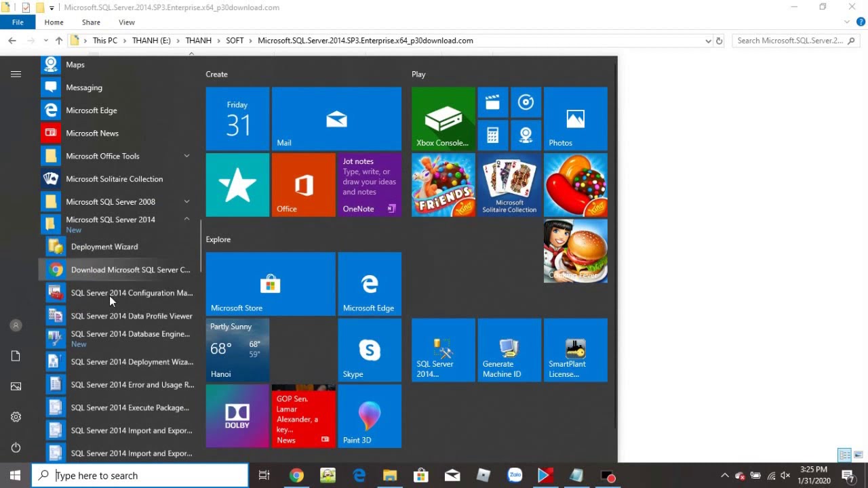The width and height of the screenshot is (868, 488).
Task: Open Settings from Start menu sidebar
Action: [x=16, y=417]
